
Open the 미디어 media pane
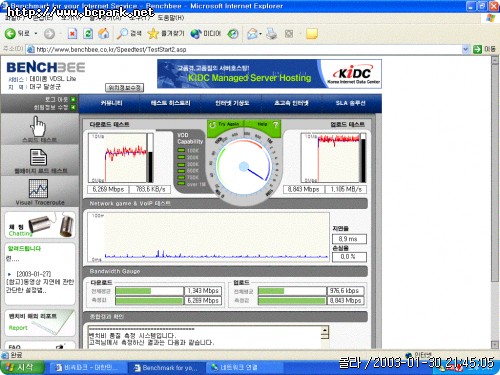(x=206, y=33)
